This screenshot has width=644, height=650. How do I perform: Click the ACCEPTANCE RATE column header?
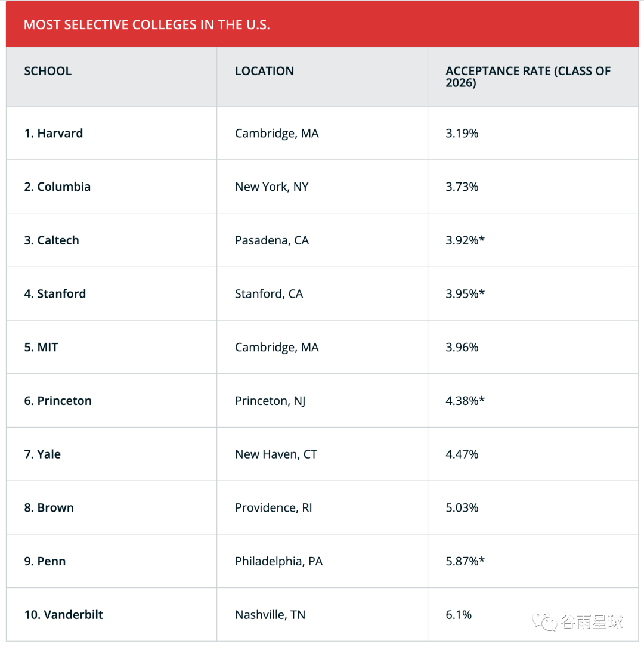(x=528, y=77)
